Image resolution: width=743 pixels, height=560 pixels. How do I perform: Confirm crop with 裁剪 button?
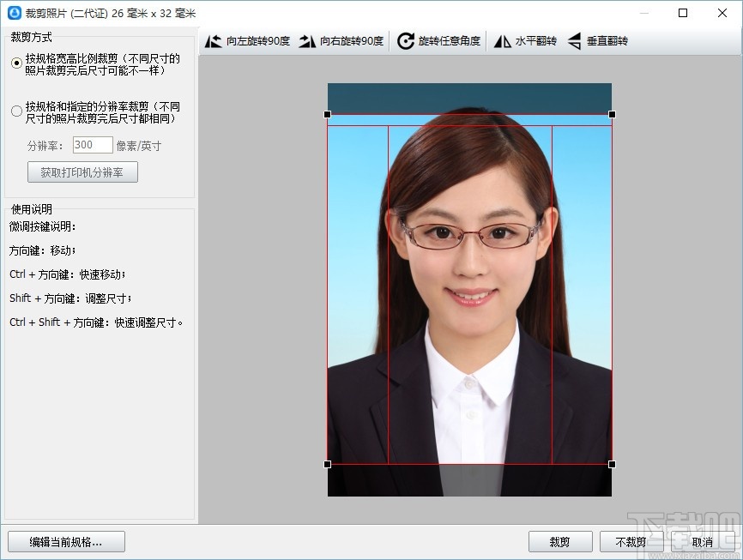(560, 541)
